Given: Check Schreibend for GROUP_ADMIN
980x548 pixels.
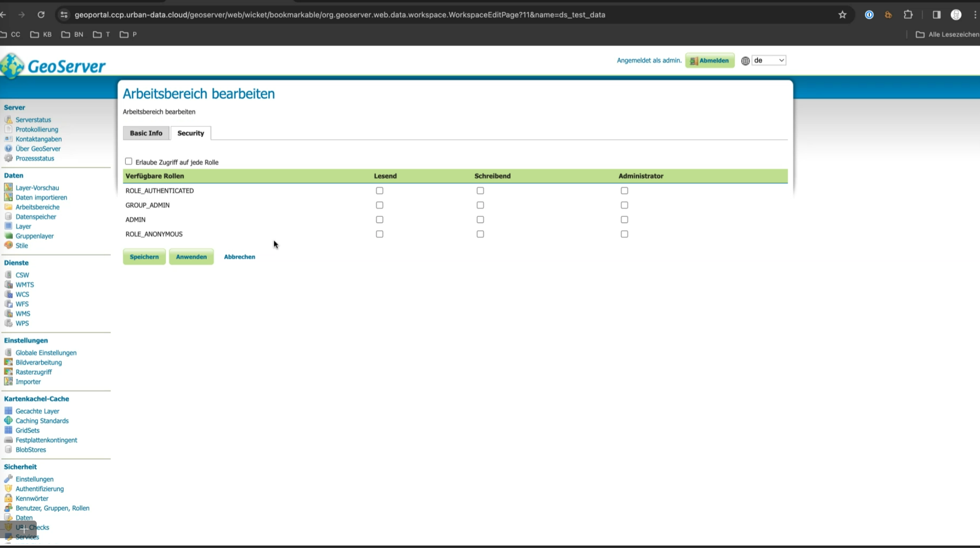Looking at the screenshot, I should (480, 205).
